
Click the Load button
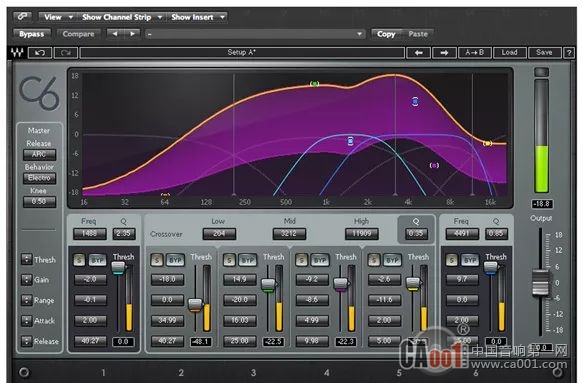coord(509,53)
